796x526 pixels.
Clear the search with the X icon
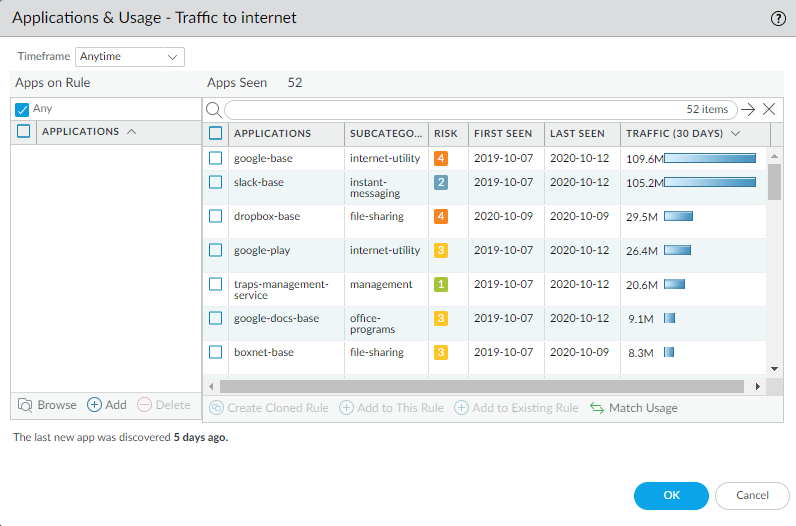[769, 110]
